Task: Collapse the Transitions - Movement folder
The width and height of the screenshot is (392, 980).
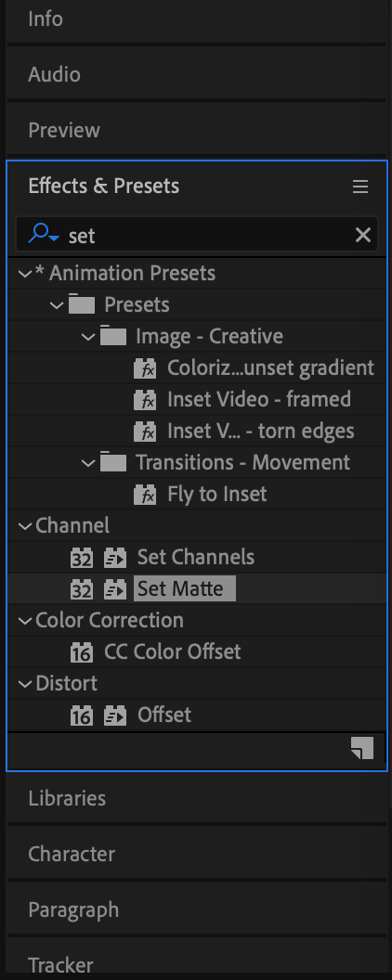Action: [x=88, y=463]
